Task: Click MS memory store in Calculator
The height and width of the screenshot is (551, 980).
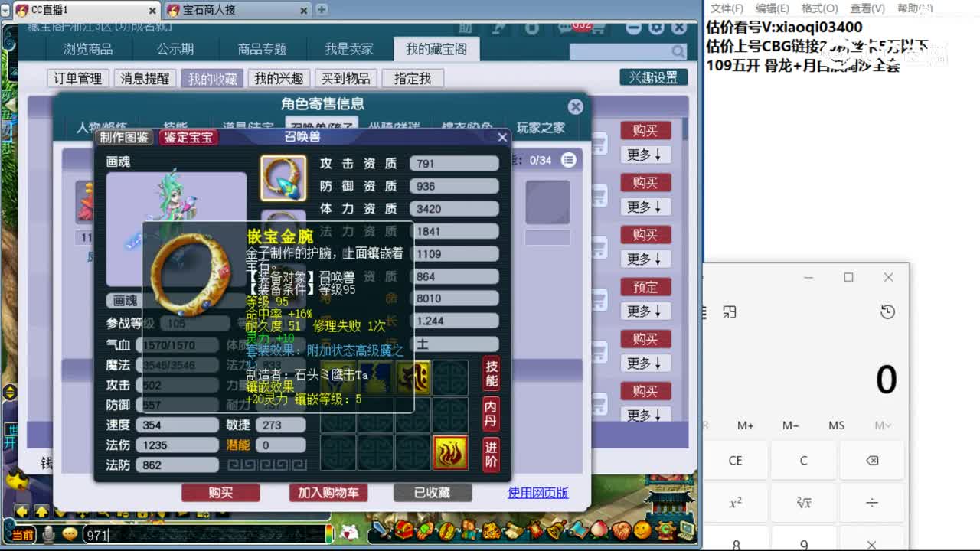Action: click(837, 425)
